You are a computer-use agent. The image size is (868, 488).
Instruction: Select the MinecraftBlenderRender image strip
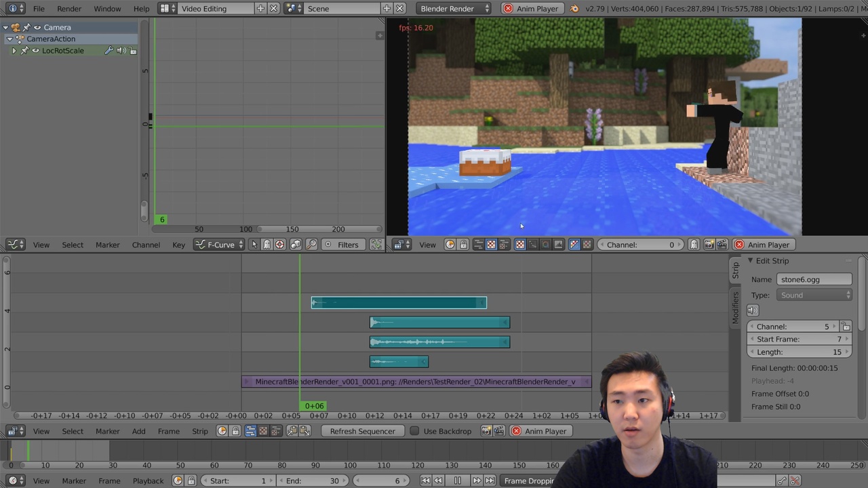(x=416, y=382)
